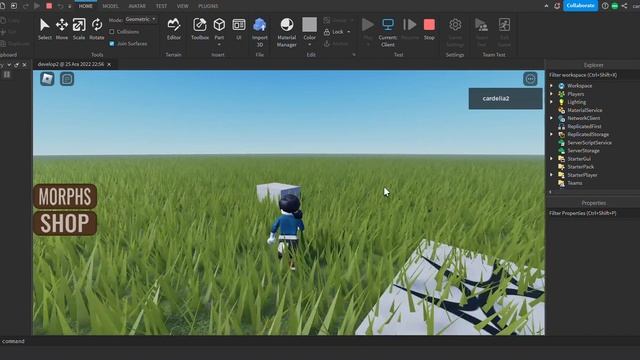Expand the ReplicatedStorage tree node

pos(551,134)
